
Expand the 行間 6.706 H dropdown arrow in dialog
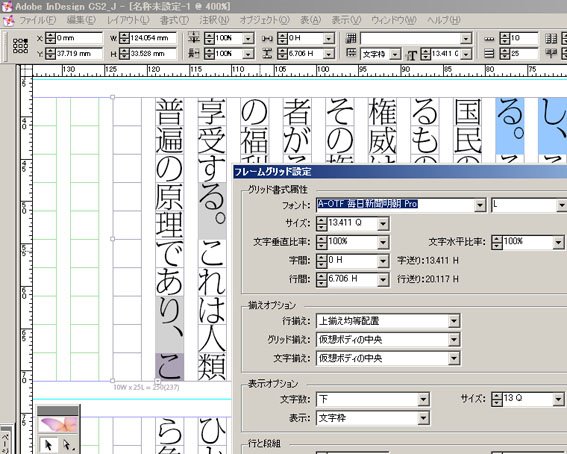[383, 279]
